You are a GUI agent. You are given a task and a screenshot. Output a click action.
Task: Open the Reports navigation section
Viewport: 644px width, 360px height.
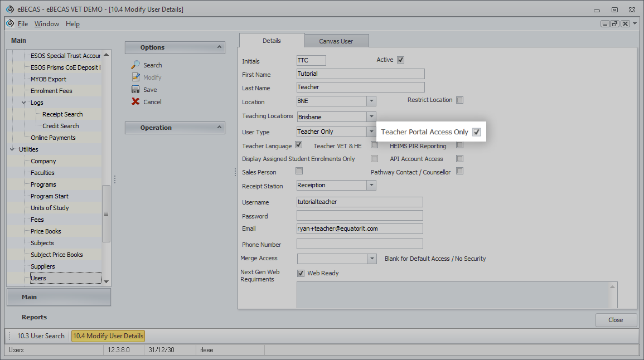[35, 317]
